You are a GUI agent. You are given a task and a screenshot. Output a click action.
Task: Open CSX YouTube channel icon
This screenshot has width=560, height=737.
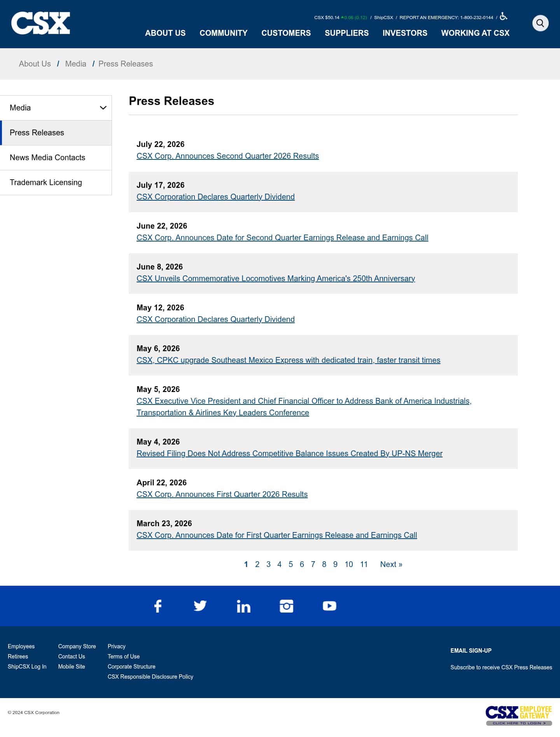click(329, 606)
